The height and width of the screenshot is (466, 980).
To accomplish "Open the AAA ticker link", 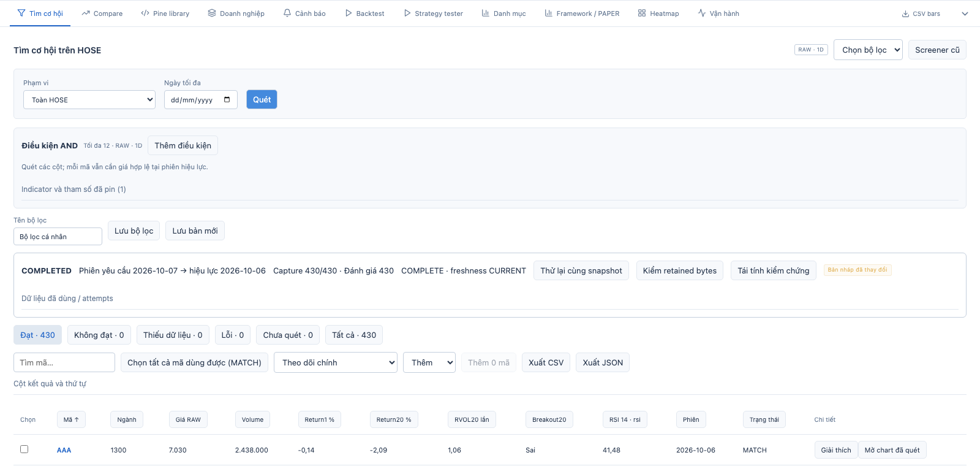I will click(64, 450).
